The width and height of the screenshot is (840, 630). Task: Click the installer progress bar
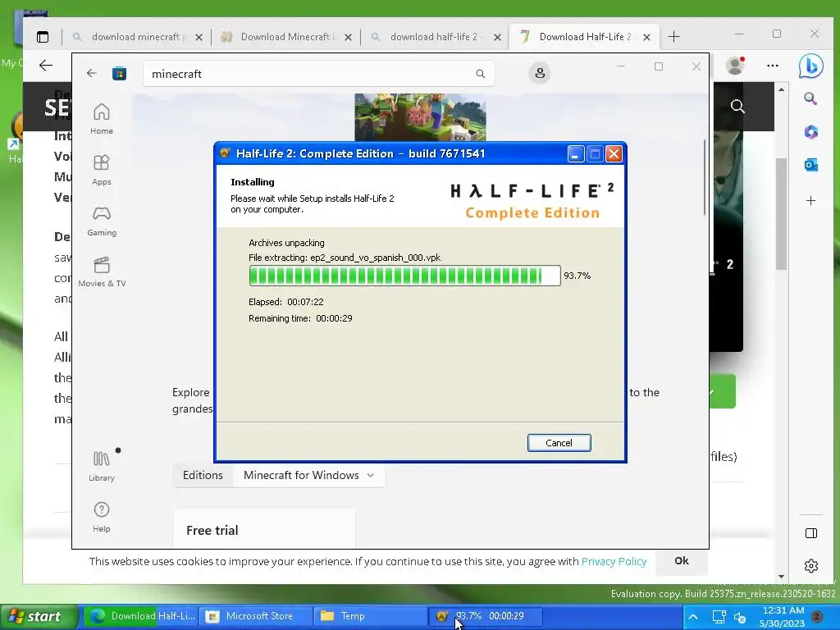[x=404, y=276]
